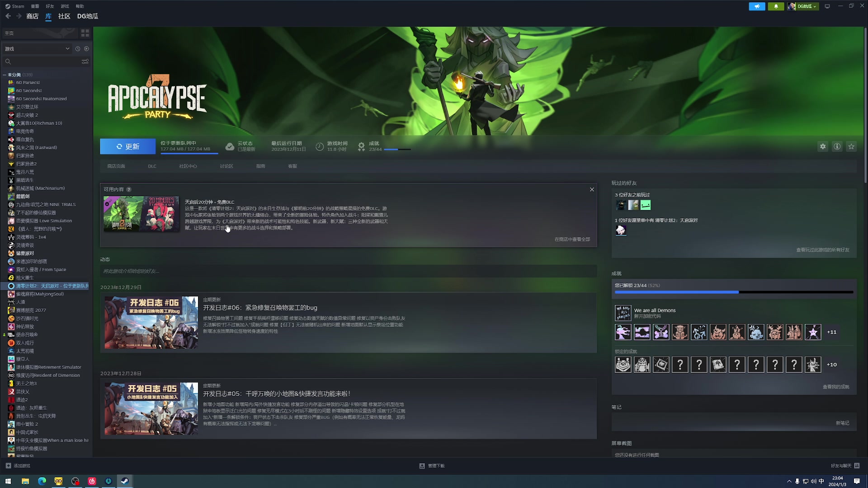Open game settings gear icon
Image resolution: width=868 pixels, height=488 pixels.
coord(823,146)
